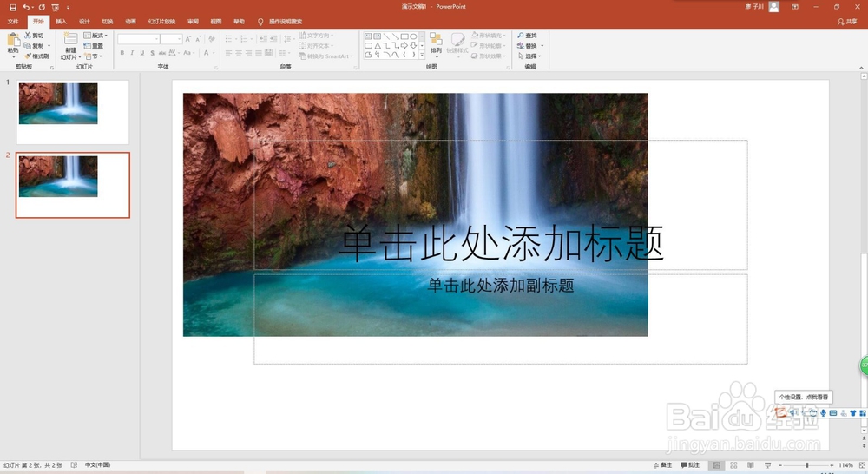This screenshot has width=868, height=474.
Task: Increase list indent level
Action: coord(274,39)
